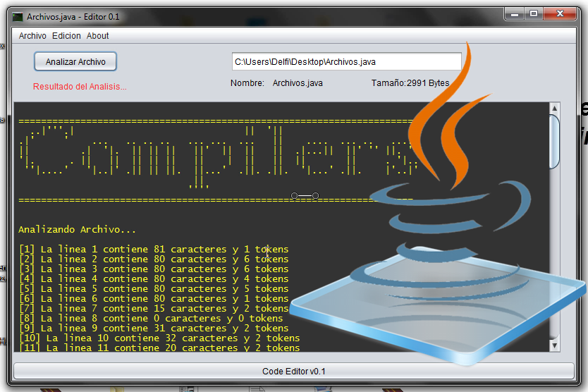Click the Code Editor v0.1 bar

pos(293,371)
